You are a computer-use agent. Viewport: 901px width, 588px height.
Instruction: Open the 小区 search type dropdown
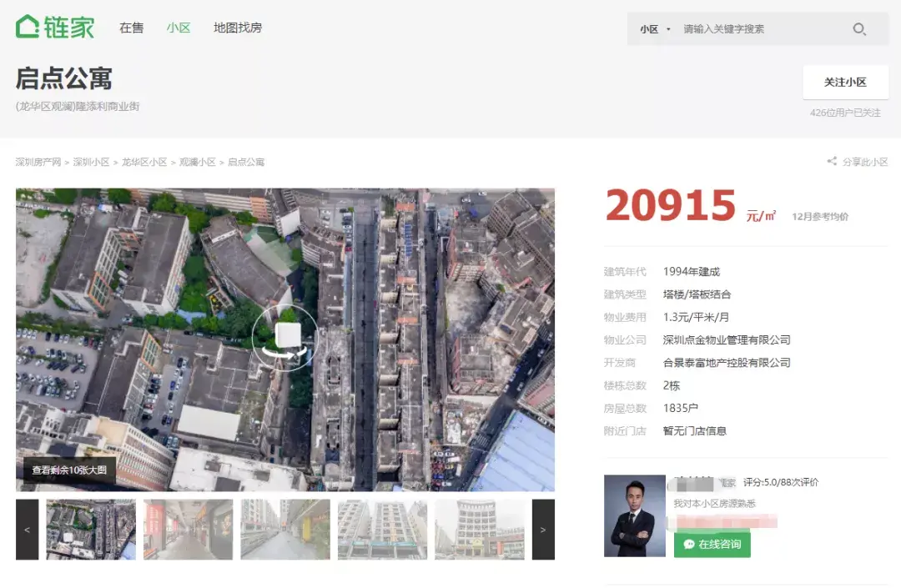coord(655,29)
